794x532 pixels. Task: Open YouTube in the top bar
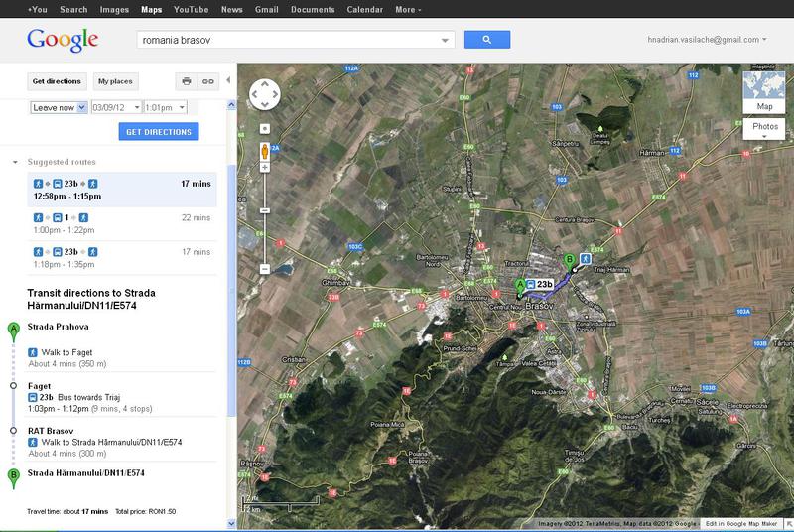[x=191, y=9]
